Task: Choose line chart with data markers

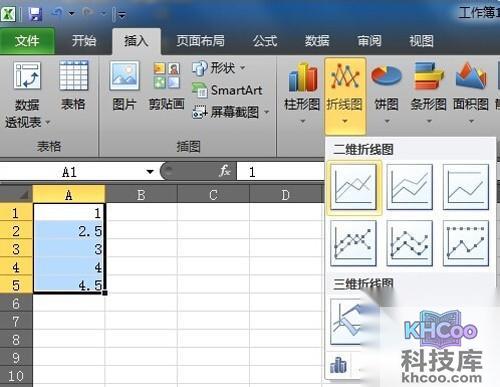Action: point(353,243)
